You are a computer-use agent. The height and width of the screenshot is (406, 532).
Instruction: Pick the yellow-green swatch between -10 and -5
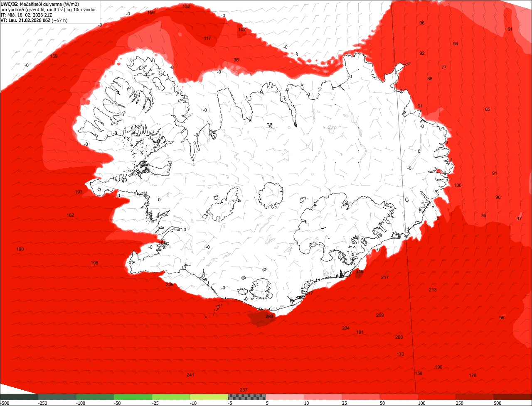coord(209,397)
